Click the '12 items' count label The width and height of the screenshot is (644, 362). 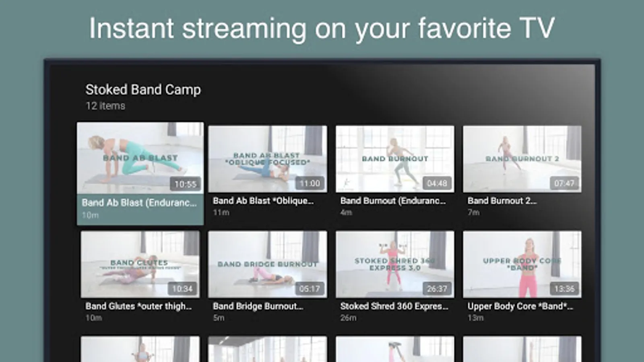point(105,106)
